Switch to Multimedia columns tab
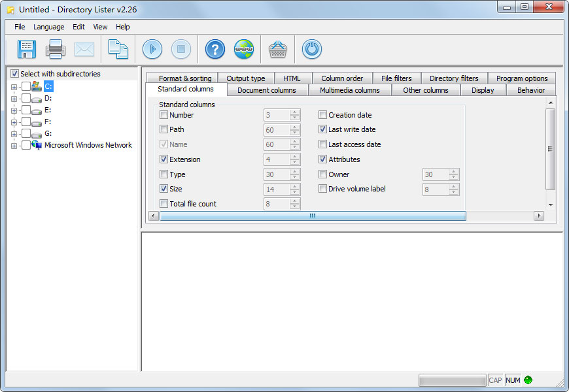 pyautogui.click(x=350, y=90)
